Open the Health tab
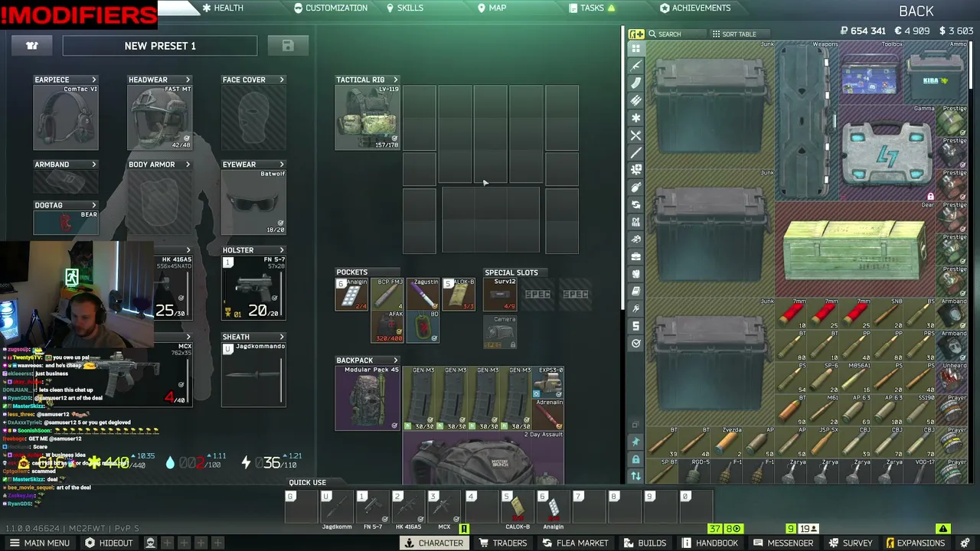The image size is (980, 551). [223, 8]
